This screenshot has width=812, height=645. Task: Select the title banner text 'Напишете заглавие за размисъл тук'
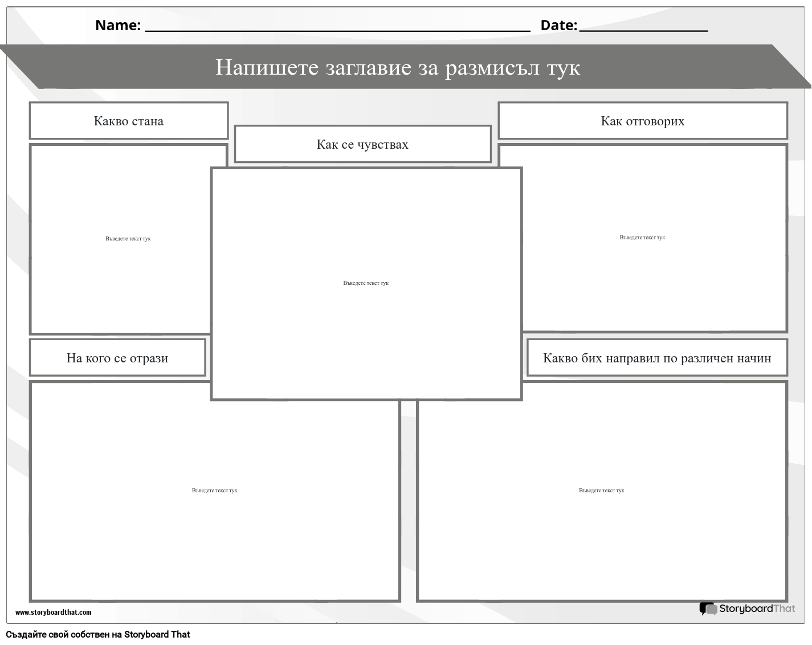coord(397,68)
